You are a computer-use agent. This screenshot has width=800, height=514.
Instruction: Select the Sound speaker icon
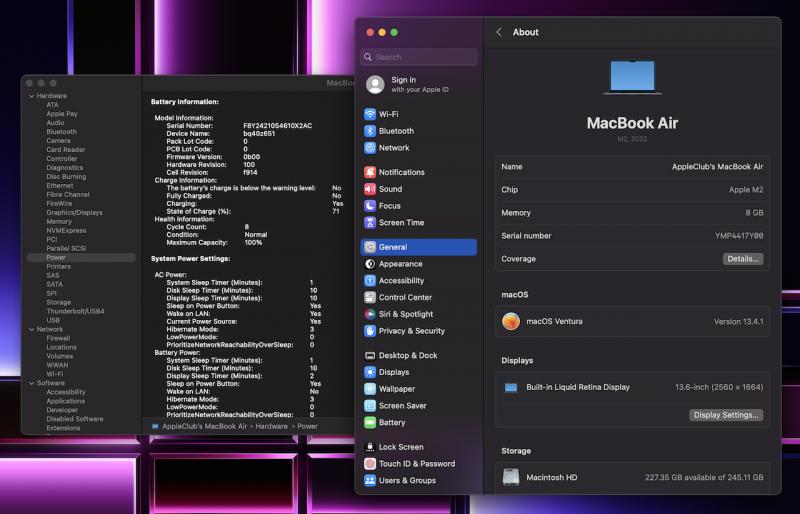pyautogui.click(x=370, y=189)
